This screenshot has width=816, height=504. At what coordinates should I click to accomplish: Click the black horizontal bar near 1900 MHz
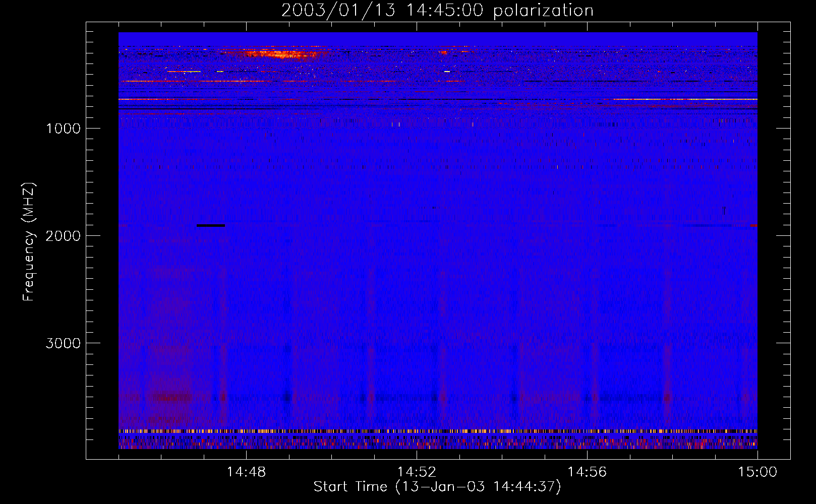pos(211,225)
